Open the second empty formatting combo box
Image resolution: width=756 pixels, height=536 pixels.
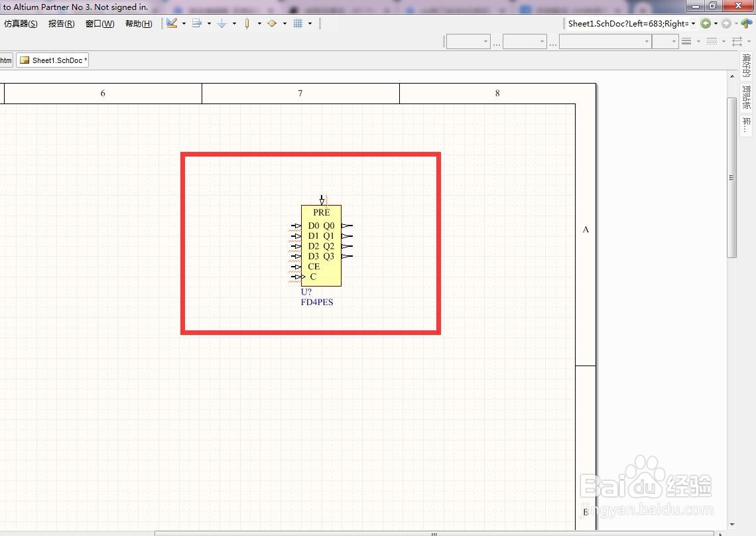[x=525, y=42]
